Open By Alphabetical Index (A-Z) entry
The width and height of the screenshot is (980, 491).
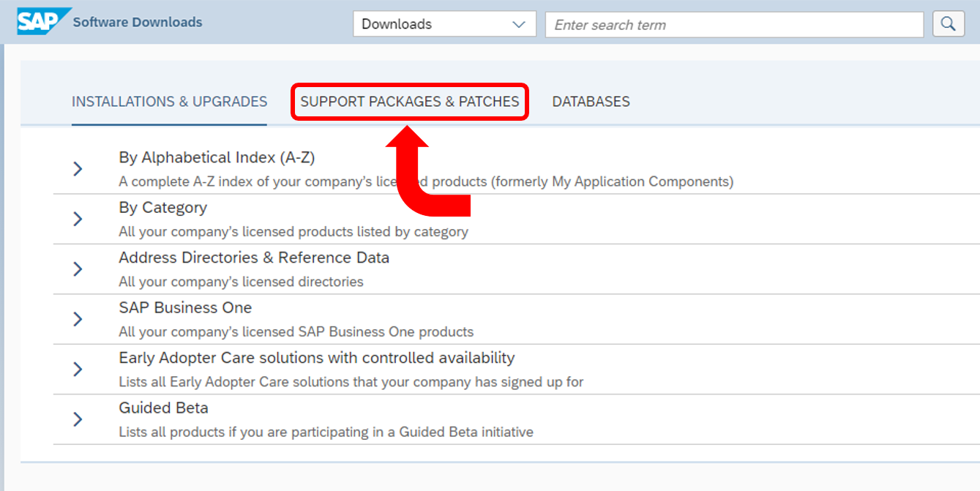click(x=217, y=157)
